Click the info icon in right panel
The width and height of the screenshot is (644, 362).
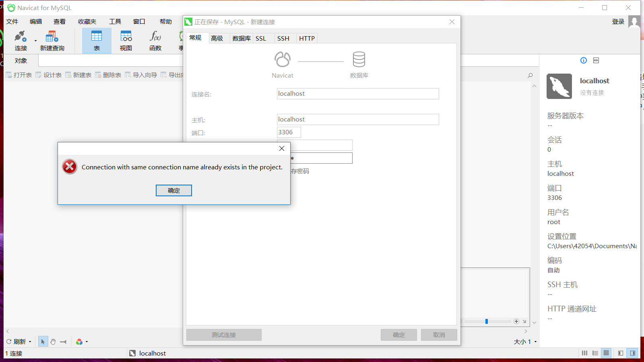(x=584, y=60)
